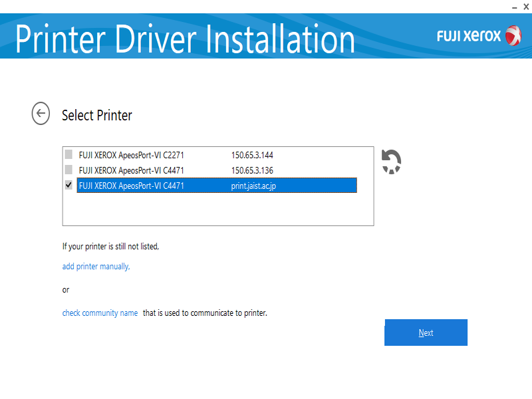The image size is (532, 399).
Task: Tick the checkbox for printer at 150.65.3.136
Action: tap(68, 170)
